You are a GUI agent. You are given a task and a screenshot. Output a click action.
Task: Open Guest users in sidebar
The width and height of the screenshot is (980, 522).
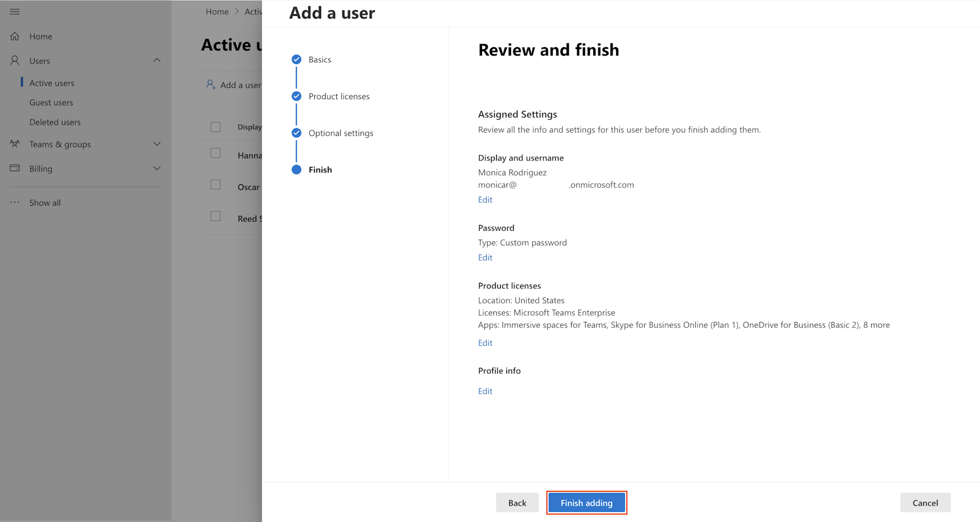[x=51, y=103]
